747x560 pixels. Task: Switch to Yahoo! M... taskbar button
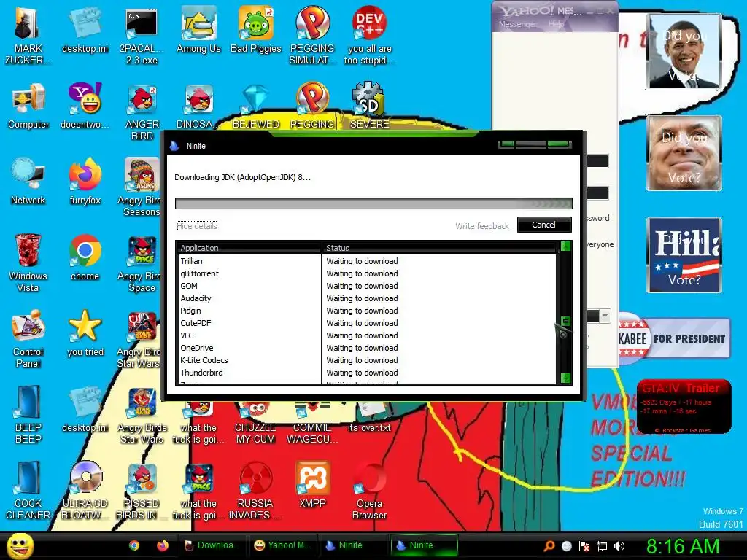pyautogui.click(x=282, y=545)
